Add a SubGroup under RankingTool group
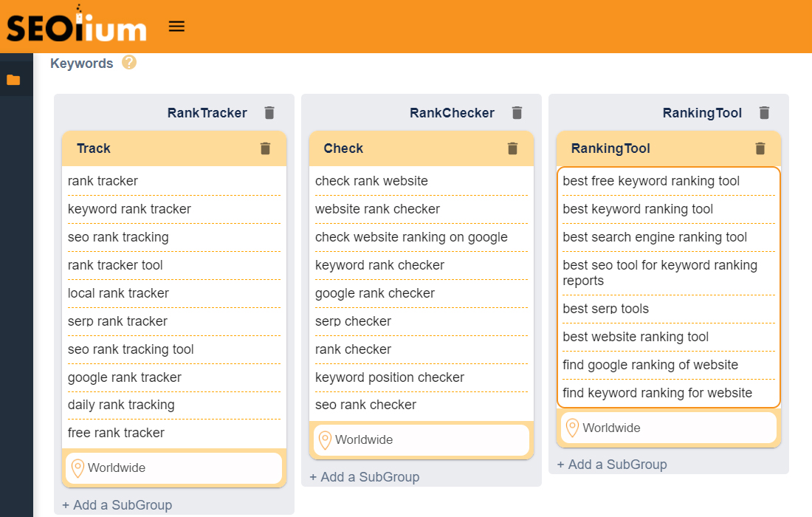 [x=612, y=465]
